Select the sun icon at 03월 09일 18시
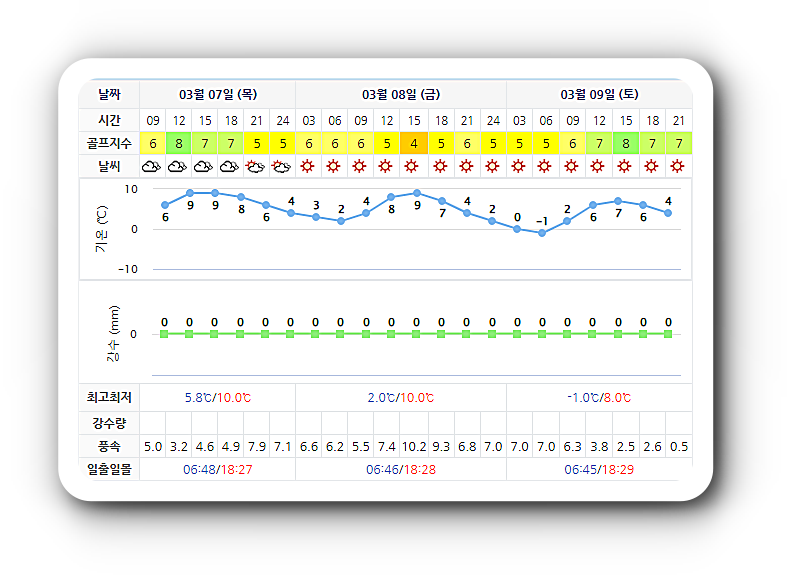Screen dimensions: 787x575 [x=652, y=166]
